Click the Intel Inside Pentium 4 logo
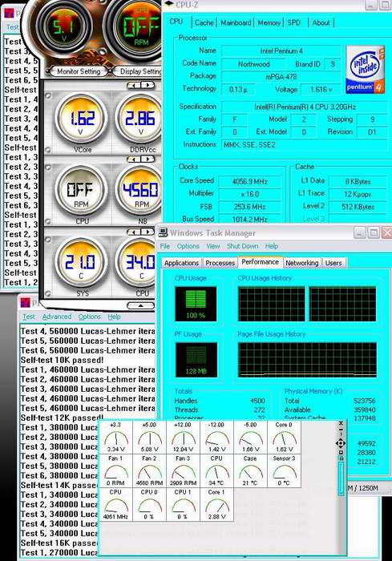The height and width of the screenshot is (561, 392). point(366,70)
